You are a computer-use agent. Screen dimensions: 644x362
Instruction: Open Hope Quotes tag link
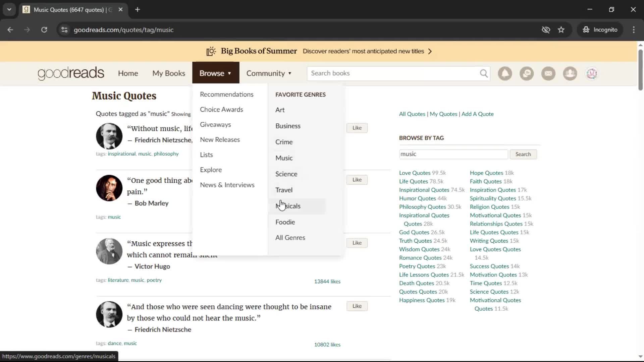click(486, 173)
